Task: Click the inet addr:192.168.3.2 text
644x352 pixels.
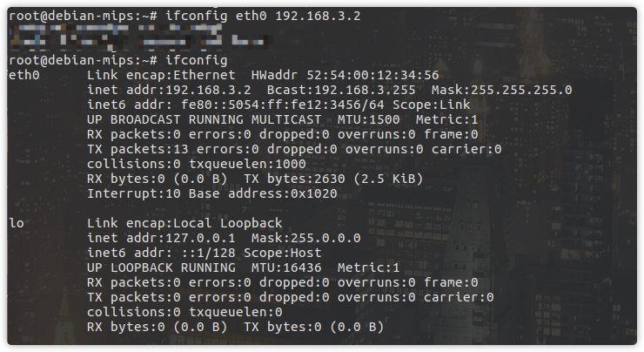Action: 169,90
